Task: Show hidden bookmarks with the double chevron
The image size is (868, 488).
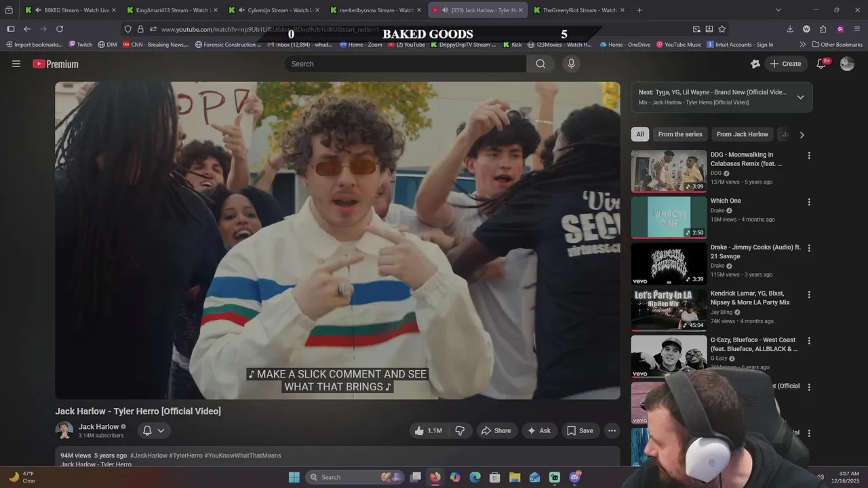Action: (803, 45)
